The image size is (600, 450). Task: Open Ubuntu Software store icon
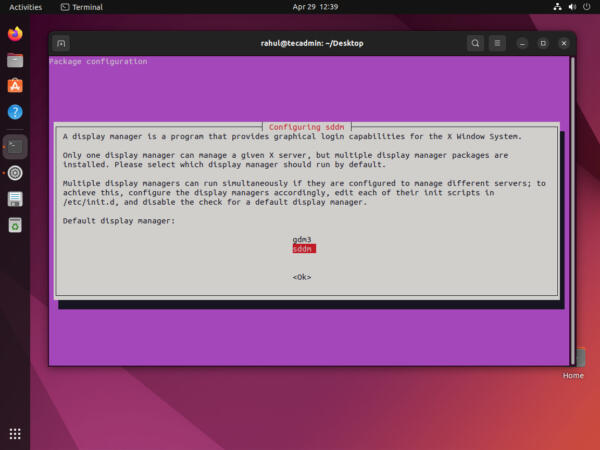[x=15, y=86]
